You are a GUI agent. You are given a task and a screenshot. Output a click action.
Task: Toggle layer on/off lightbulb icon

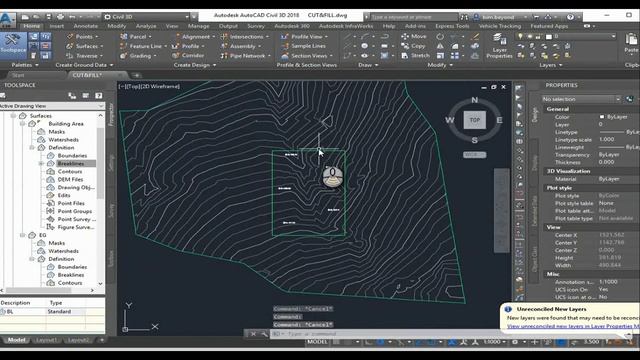pos(520,36)
